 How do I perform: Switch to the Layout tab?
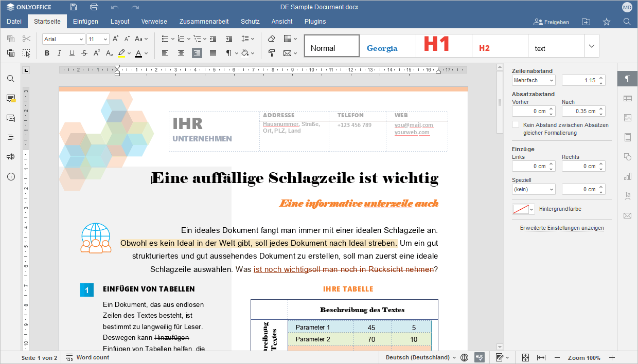120,22
